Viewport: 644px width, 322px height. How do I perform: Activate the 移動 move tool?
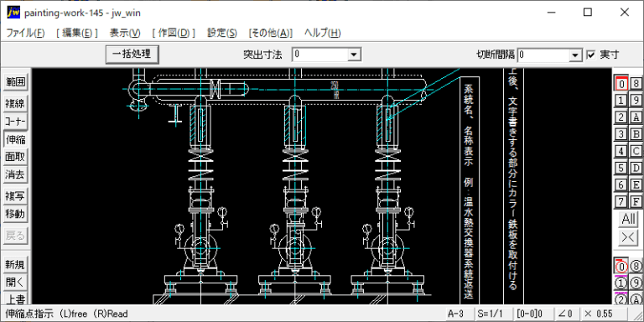coord(15,215)
